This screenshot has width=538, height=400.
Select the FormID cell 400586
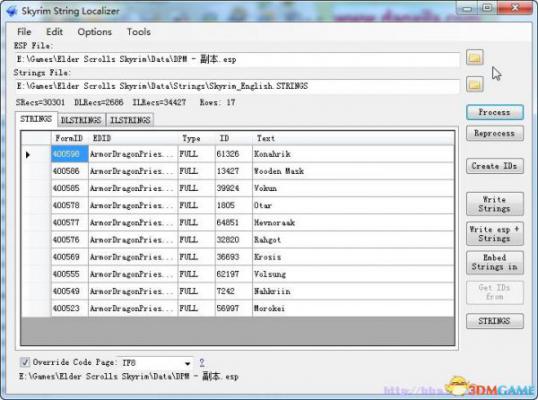[x=70, y=171]
